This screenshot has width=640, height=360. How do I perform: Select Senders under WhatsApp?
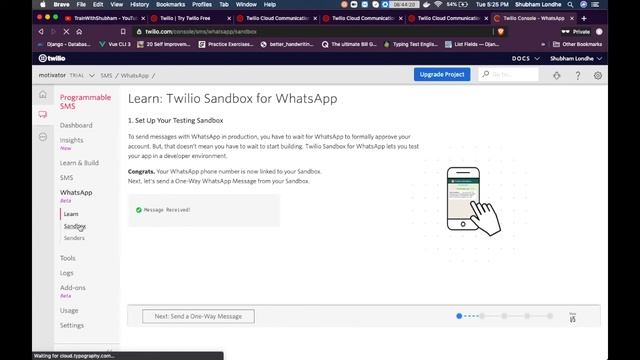pyautogui.click(x=74, y=238)
